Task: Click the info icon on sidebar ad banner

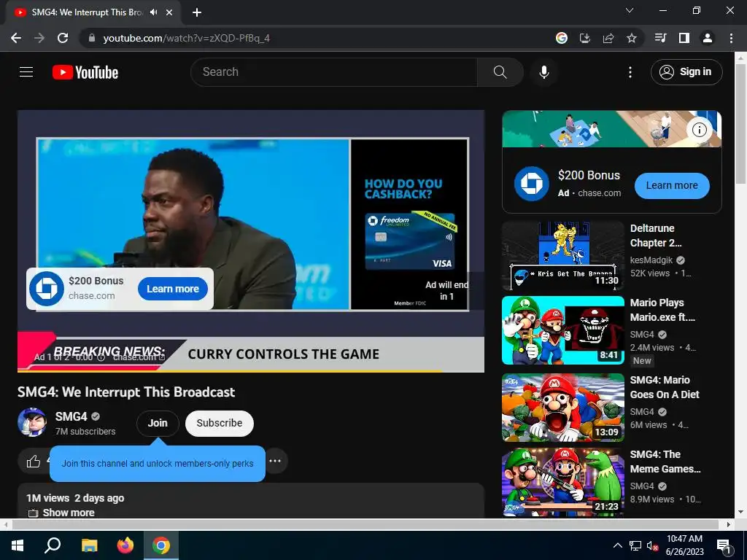Action: pyautogui.click(x=699, y=130)
